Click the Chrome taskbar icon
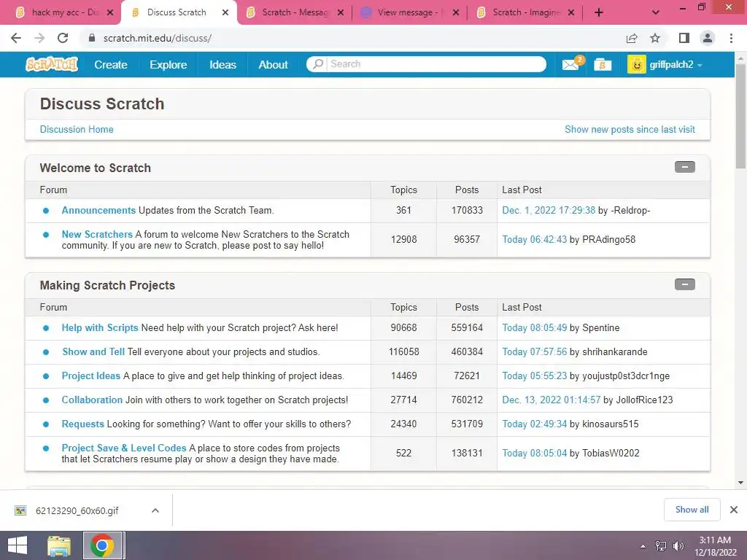 (102, 545)
